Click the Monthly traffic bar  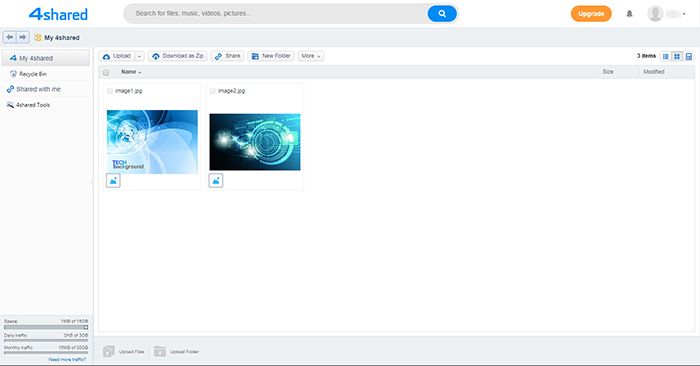46,353
